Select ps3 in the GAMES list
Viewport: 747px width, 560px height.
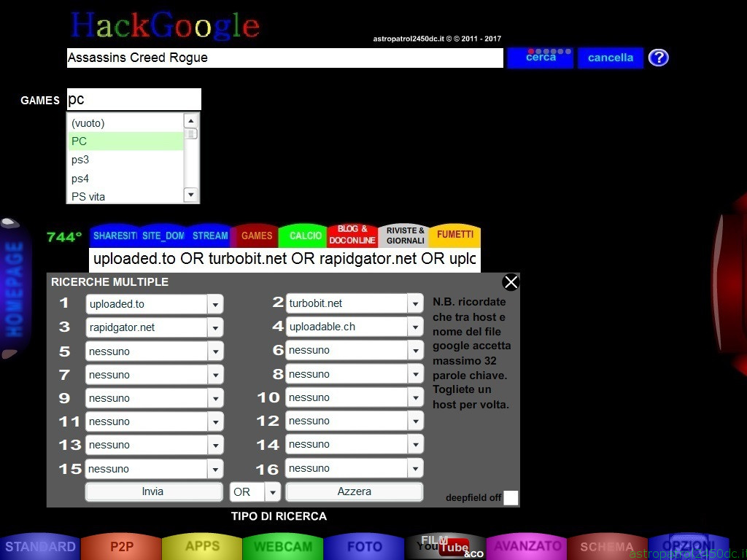click(x=125, y=160)
